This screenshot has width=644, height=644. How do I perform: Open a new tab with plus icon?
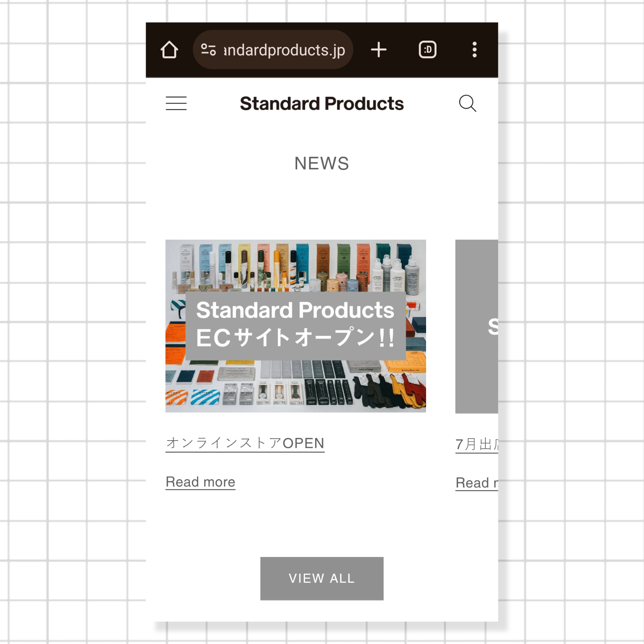(378, 50)
